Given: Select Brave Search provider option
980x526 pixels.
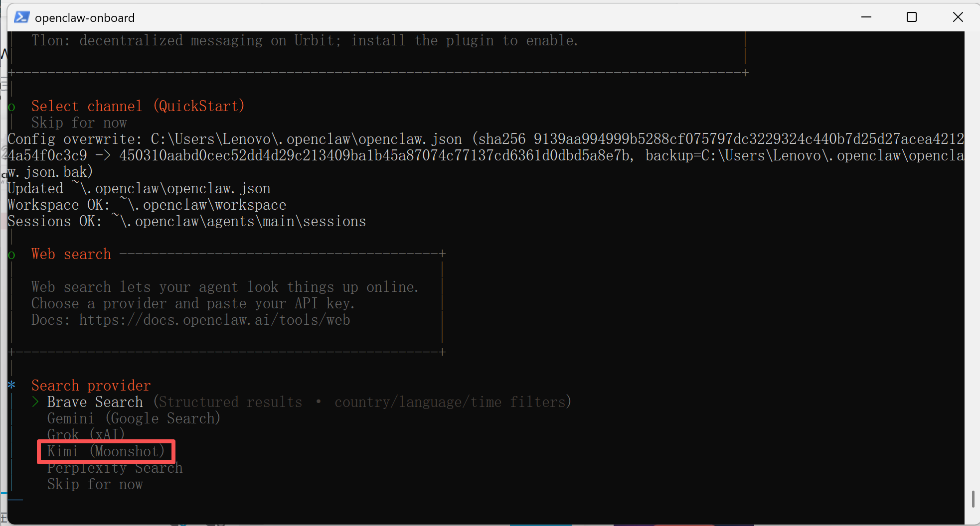Looking at the screenshot, I should pos(95,402).
